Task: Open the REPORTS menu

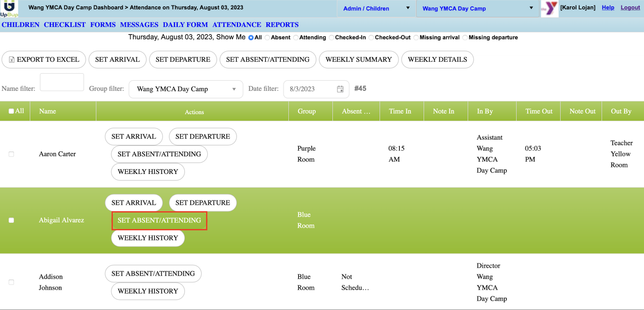Action: pyautogui.click(x=282, y=25)
